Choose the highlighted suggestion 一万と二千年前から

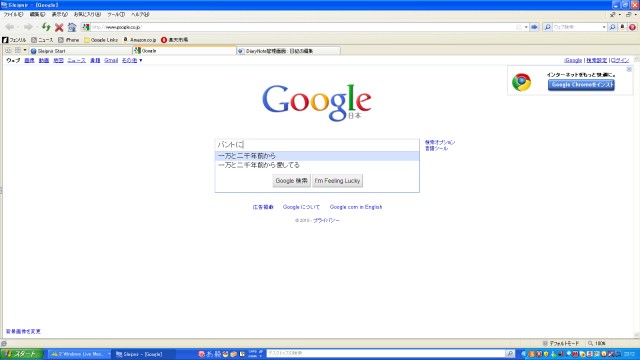click(x=317, y=156)
